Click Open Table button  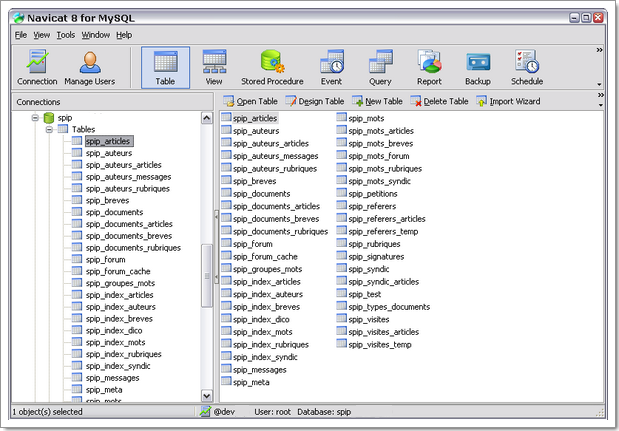click(x=250, y=101)
